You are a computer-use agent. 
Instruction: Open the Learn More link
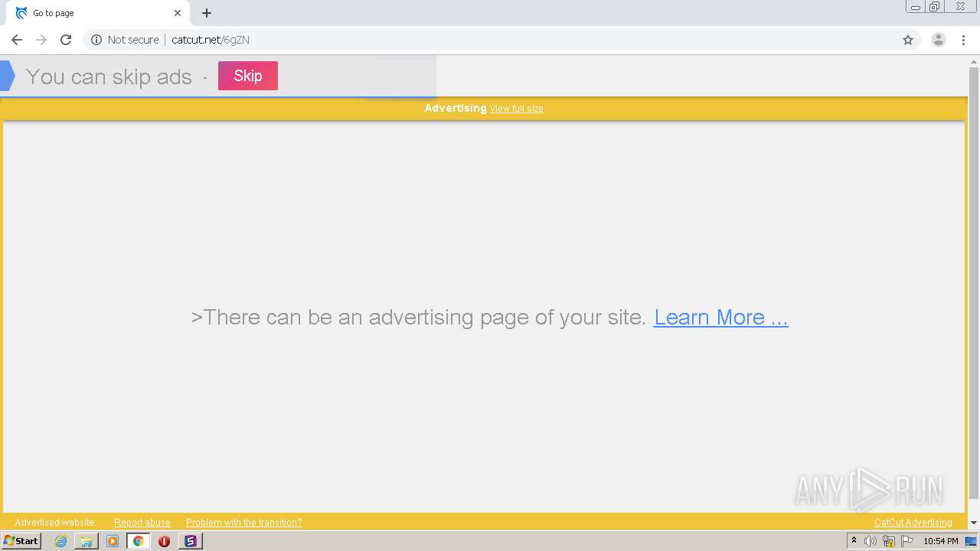click(720, 317)
